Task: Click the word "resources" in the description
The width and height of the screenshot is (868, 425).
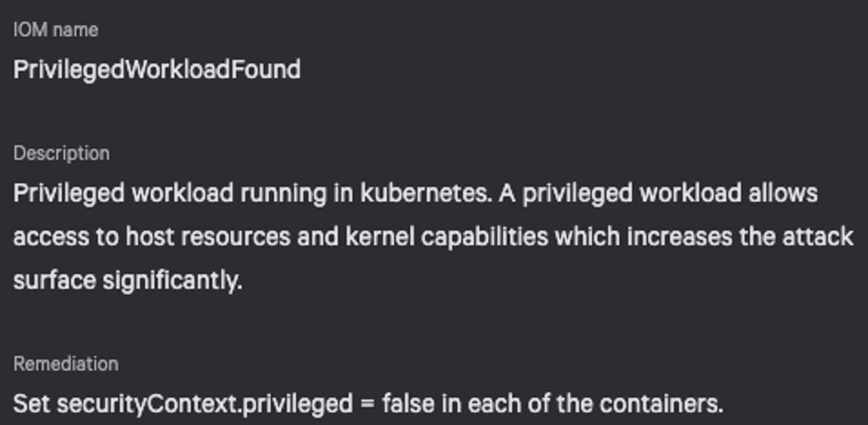Action: (236, 237)
